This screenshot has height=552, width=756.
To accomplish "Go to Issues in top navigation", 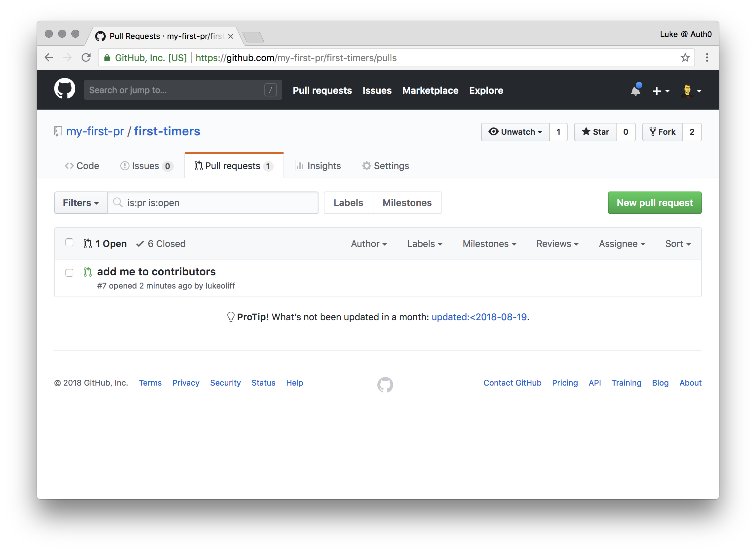I will pos(377,90).
